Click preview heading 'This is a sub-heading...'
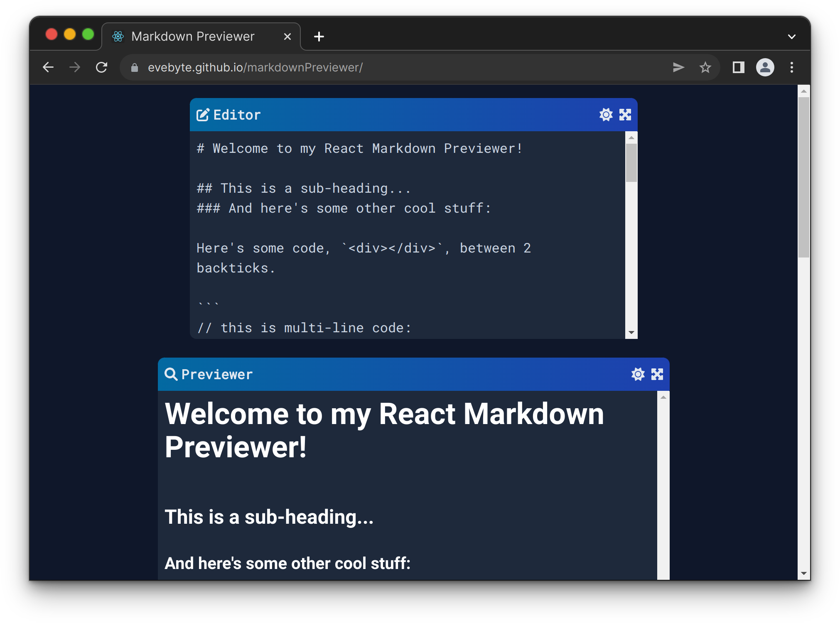This screenshot has width=840, height=623. tap(269, 517)
